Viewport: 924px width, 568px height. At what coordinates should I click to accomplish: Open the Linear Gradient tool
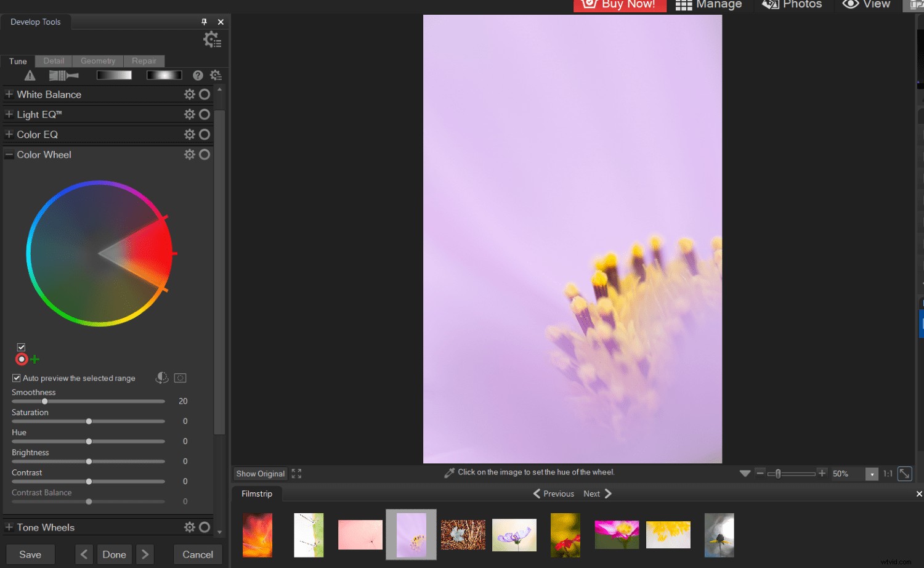114,75
